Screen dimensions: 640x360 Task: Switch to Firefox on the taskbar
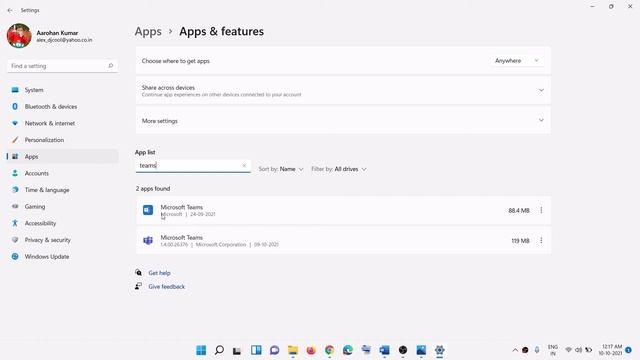[311, 350]
